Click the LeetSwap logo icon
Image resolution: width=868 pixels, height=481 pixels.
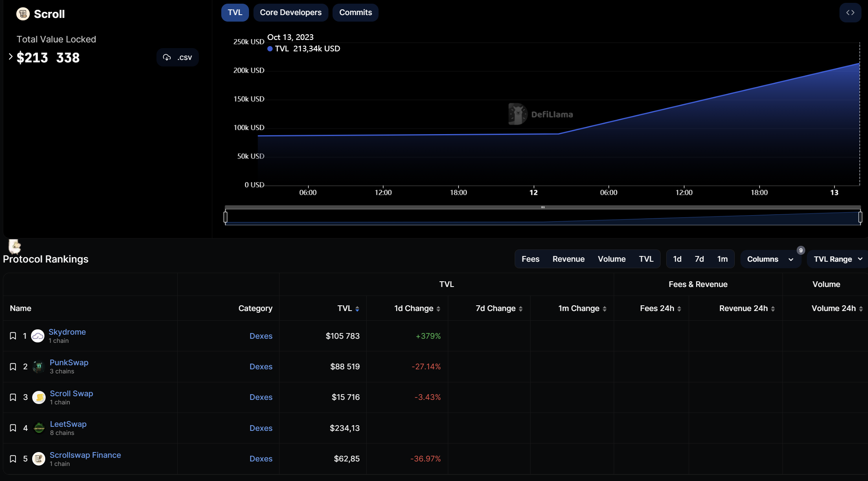(x=39, y=428)
